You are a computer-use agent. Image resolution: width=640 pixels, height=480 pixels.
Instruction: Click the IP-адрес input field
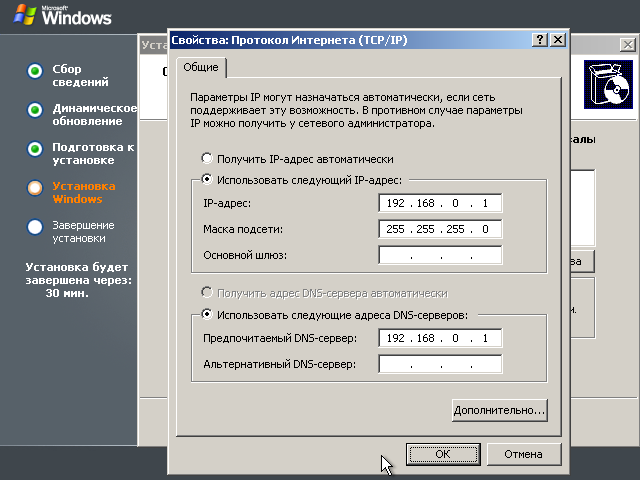[x=440, y=203]
